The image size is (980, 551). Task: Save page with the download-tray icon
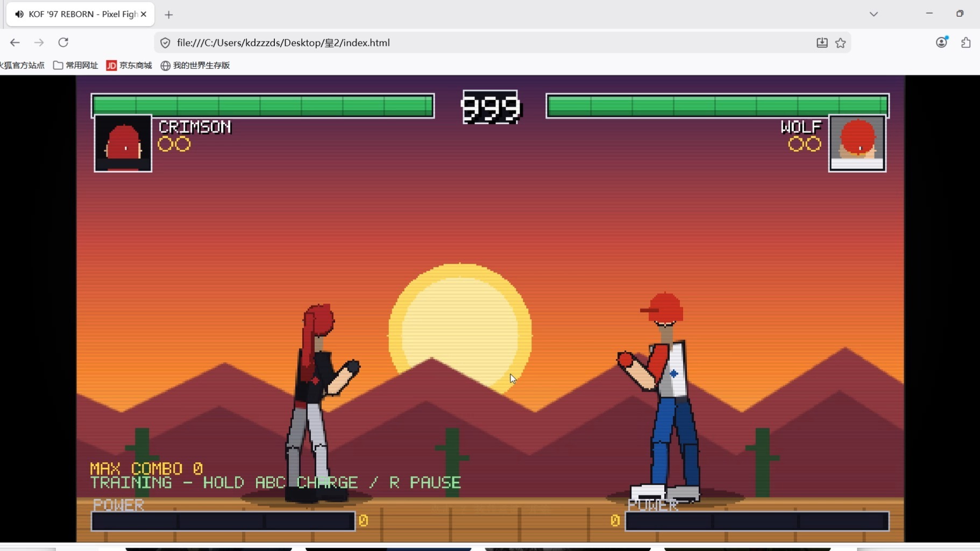[x=822, y=43]
